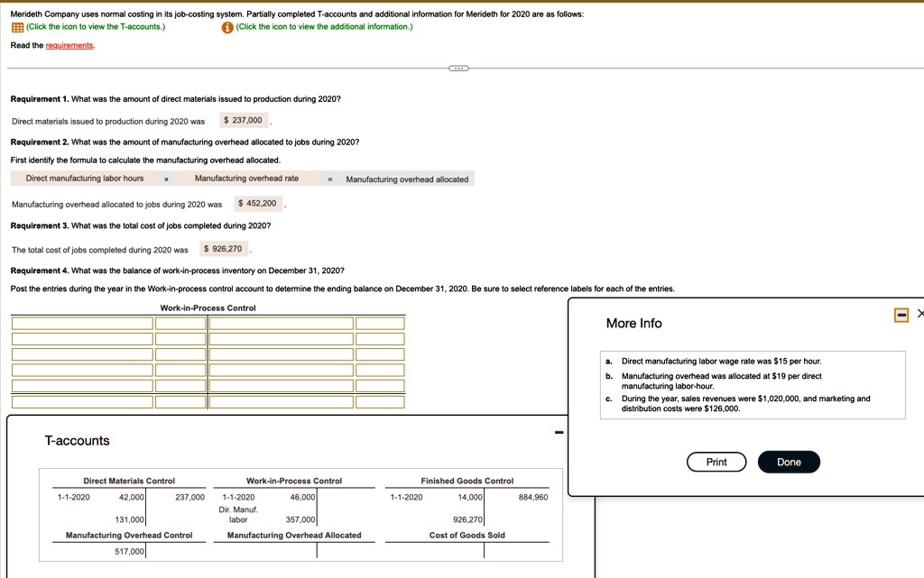This screenshot has width=924, height=578.
Task: Close the More Info window with the X
Action: click(919, 313)
